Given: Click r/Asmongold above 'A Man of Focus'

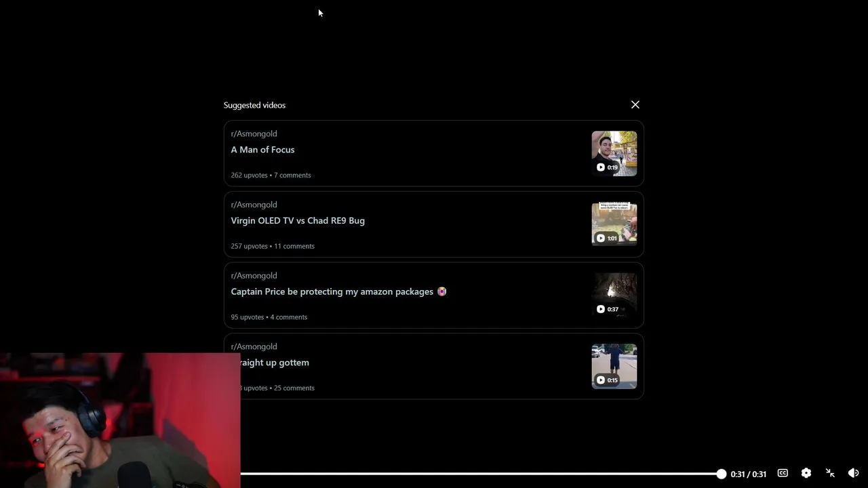Looking at the screenshot, I should [x=254, y=134].
